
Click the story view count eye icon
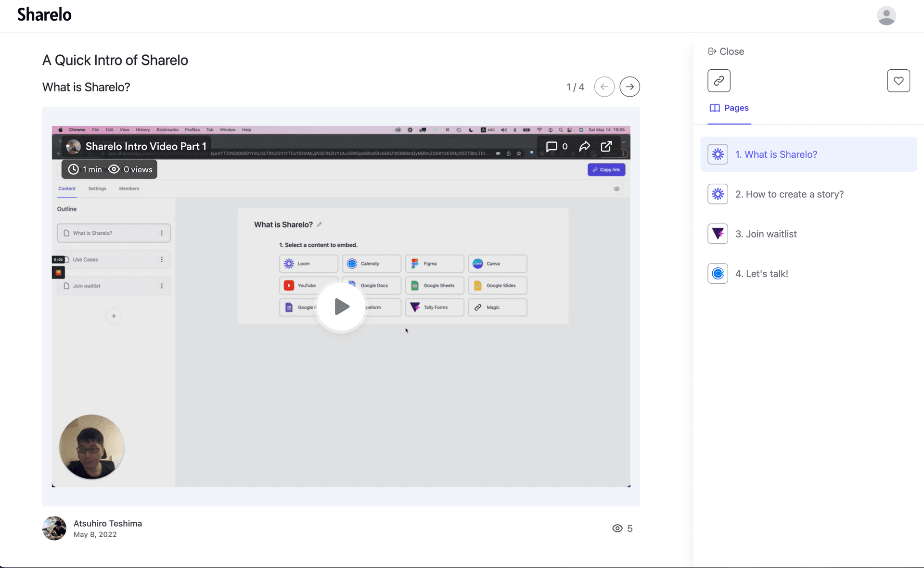click(617, 529)
